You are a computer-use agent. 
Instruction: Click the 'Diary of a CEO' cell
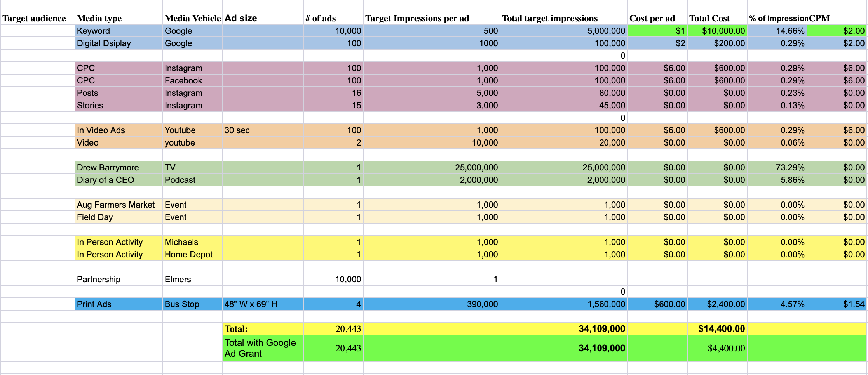[x=119, y=180]
